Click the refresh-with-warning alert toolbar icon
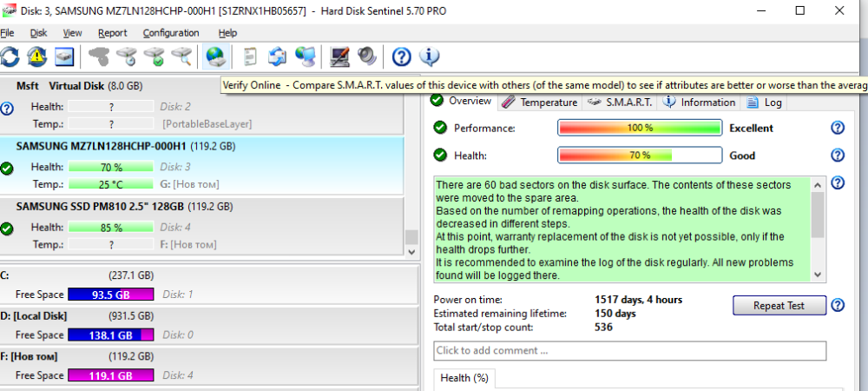The image size is (868, 391). [36, 57]
